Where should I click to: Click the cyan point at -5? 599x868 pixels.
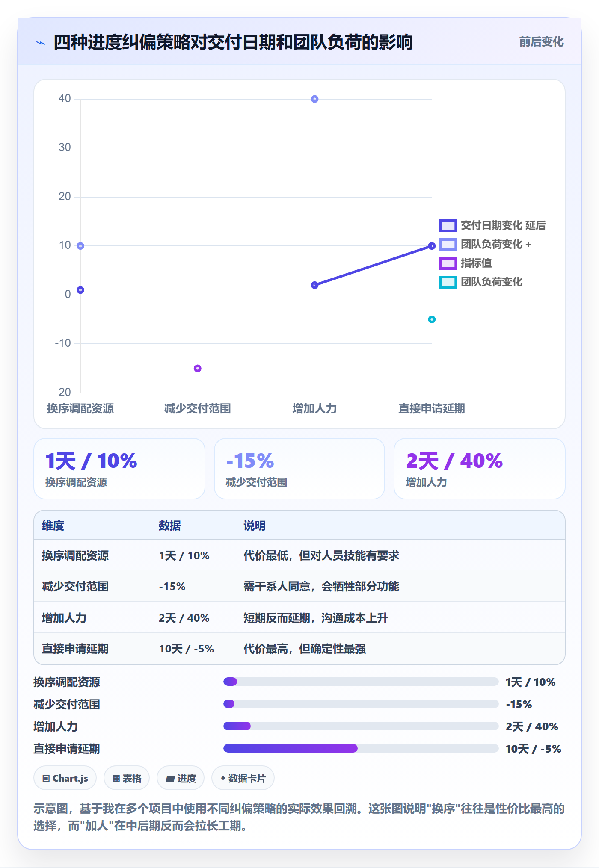pos(432,319)
